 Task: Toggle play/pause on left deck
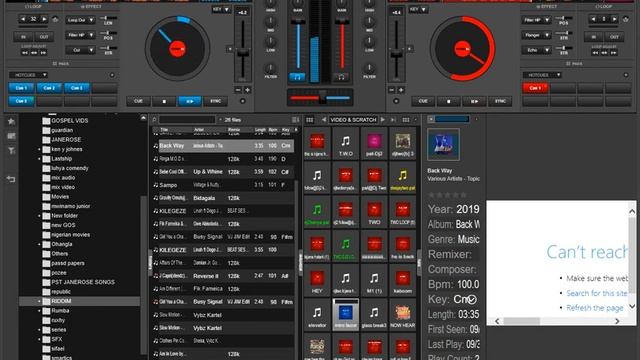[189, 101]
